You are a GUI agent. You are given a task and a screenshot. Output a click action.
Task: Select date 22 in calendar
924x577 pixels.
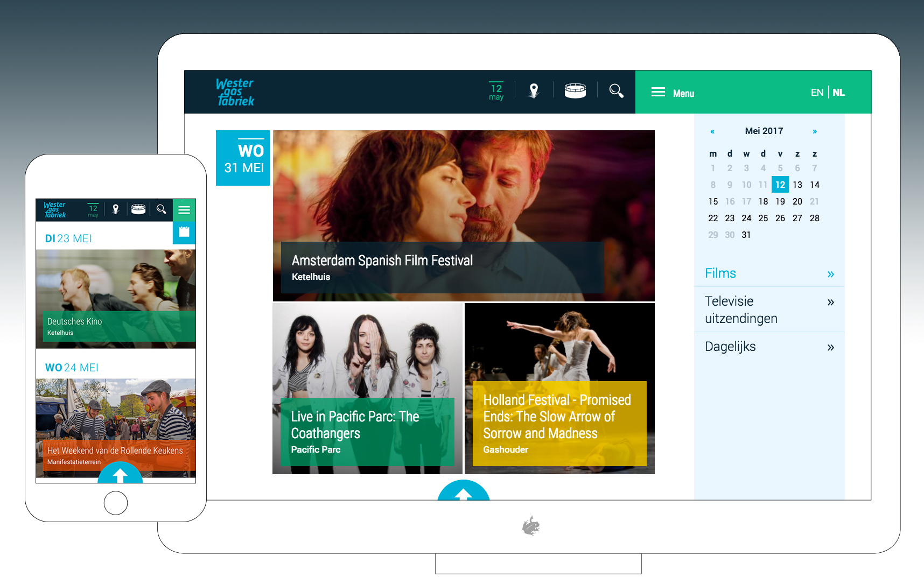point(713,218)
